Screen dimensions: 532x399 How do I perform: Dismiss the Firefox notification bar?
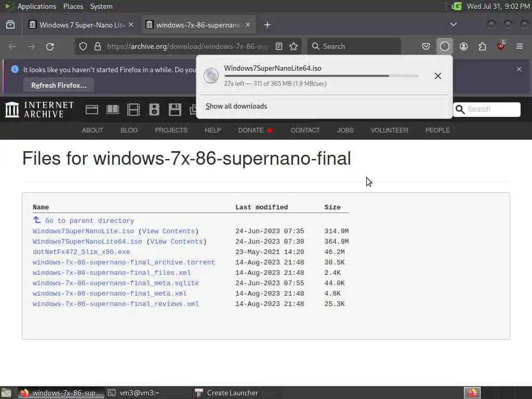click(x=519, y=69)
